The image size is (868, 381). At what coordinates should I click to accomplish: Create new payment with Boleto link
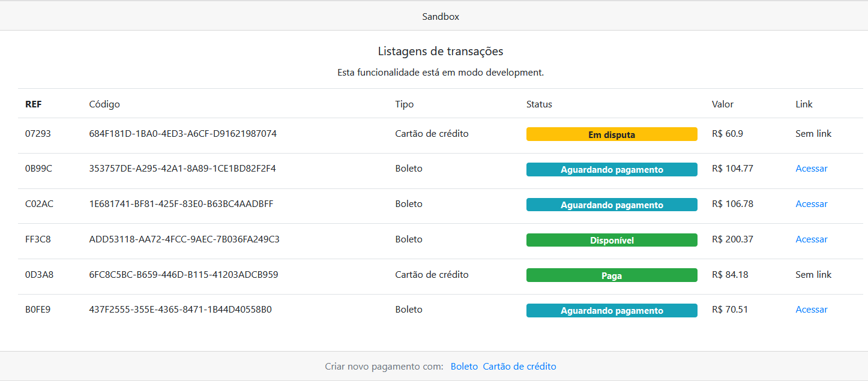coord(464,367)
